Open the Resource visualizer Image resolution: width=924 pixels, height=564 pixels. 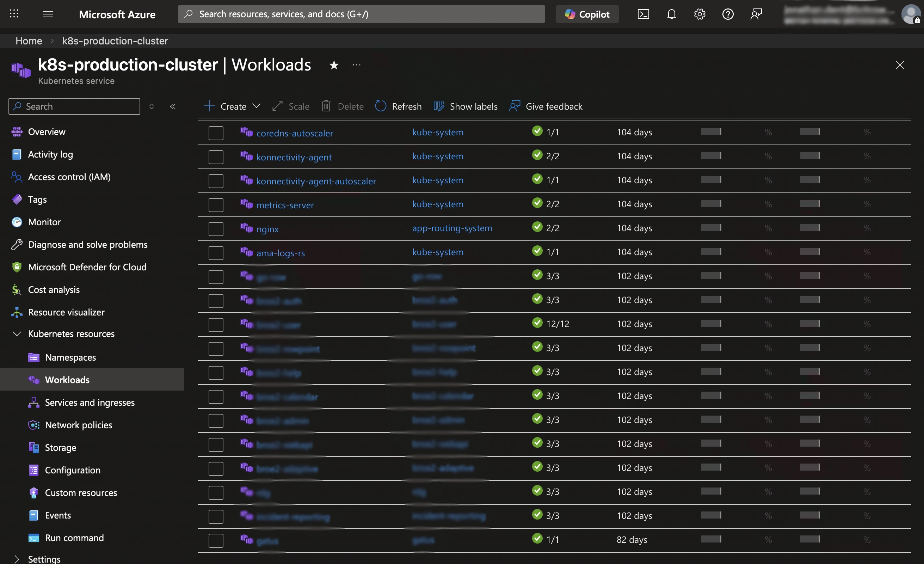[66, 312]
